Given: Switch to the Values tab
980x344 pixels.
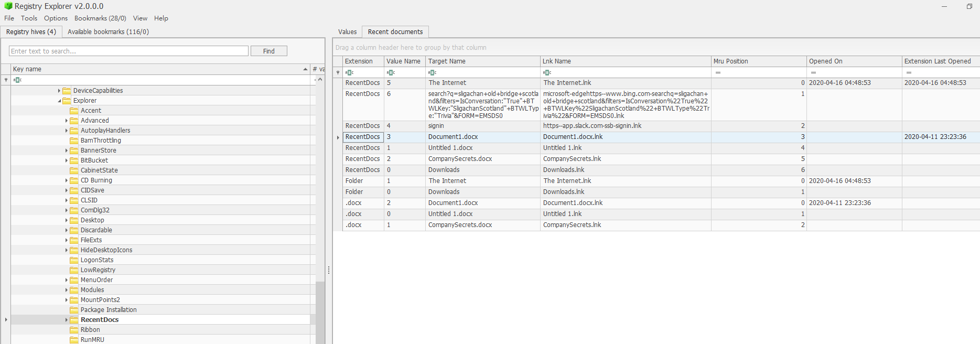Looking at the screenshot, I should [x=347, y=32].
